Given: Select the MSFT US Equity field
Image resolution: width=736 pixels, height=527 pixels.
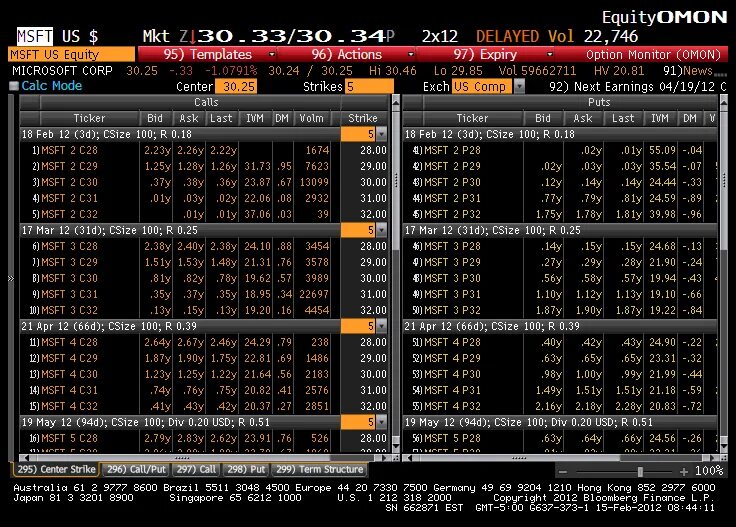Looking at the screenshot, I should pos(71,54).
